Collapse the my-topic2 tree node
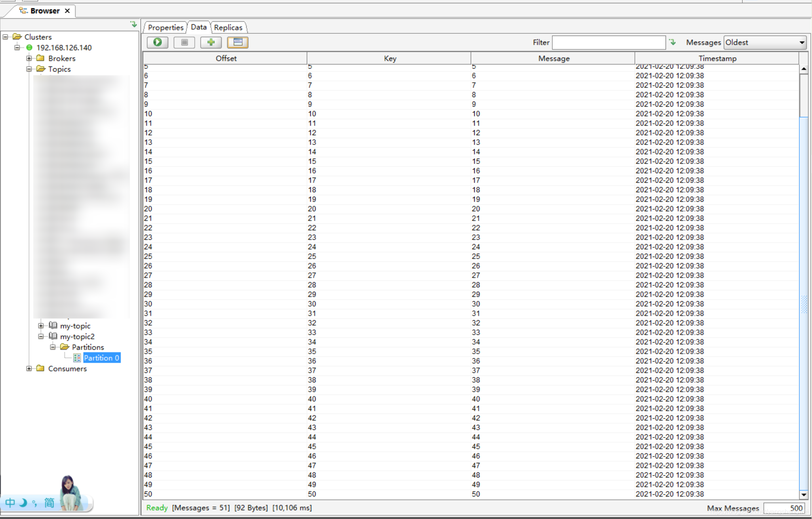 coord(41,336)
